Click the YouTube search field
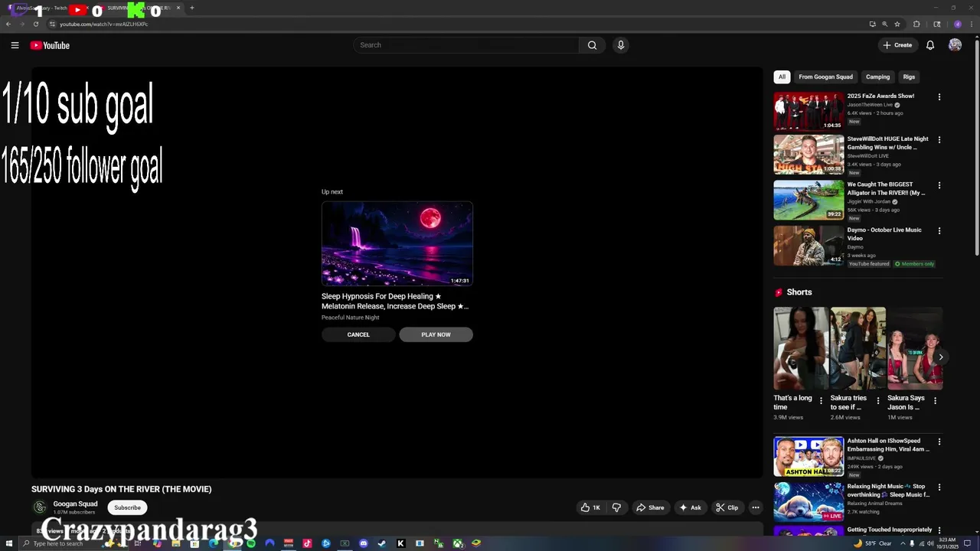Viewport: 980px width, 551px height. pos(467,45)
